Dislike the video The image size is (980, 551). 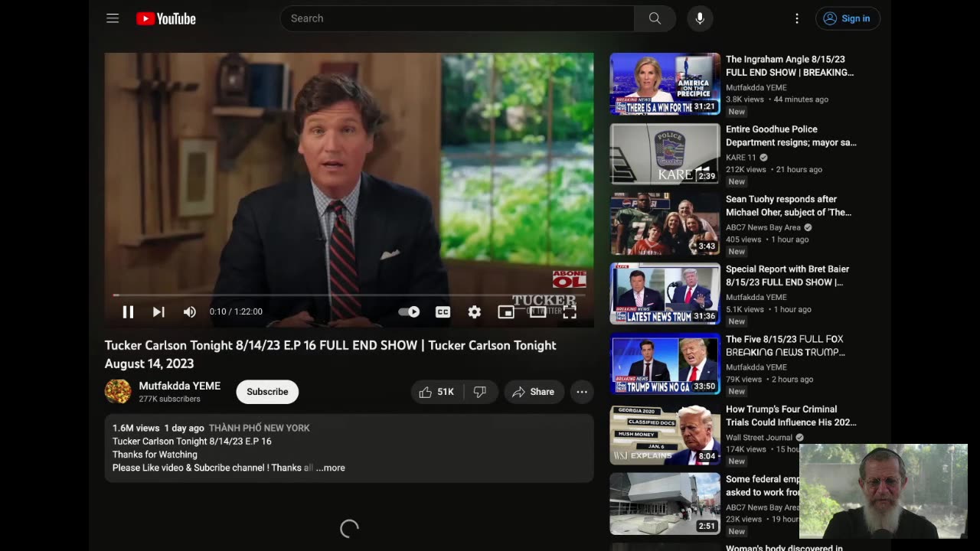[480, 392]
